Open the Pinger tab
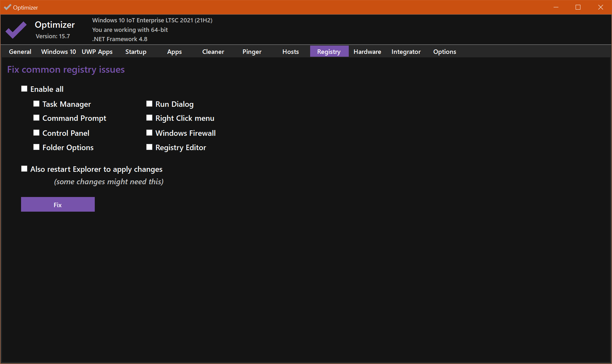This screenshot has width=612, height=364. tap(252, 51)
